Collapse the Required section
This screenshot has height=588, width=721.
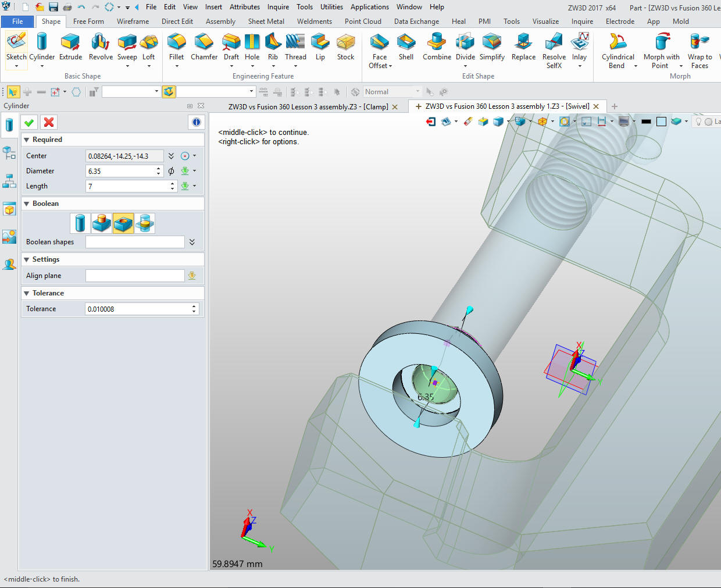pyautogui.click(x=26, y=140)
